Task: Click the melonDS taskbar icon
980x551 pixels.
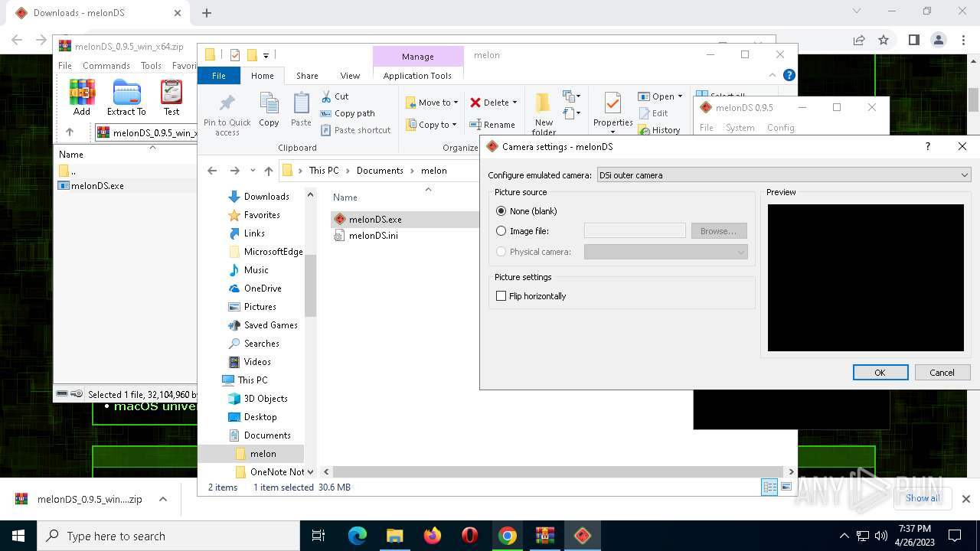Action: coord(583,536)
